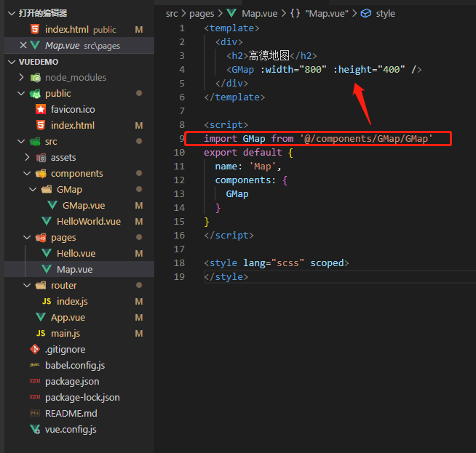This screenshot has width=476, height=453.
Task: Click the Vue config icon of vue.config.js
Action: click(35, 429)
